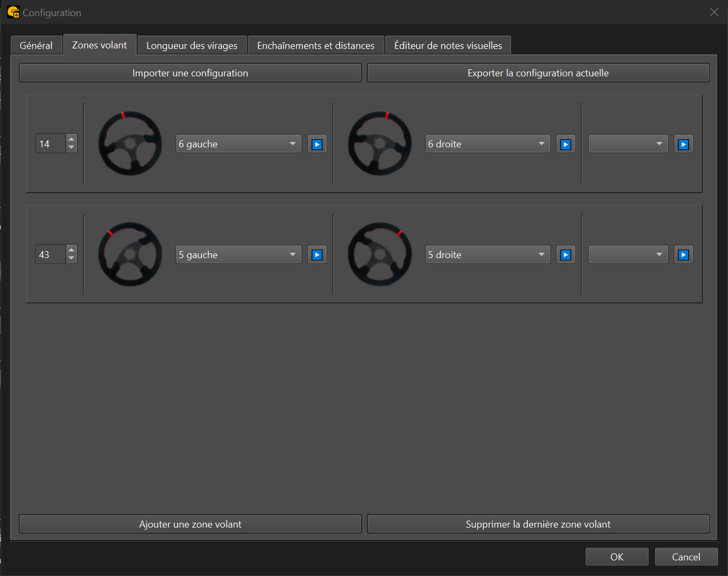Viewport: 728px width, 576px height.
Task: Click inside the angle field showing 43
Action: coord(51,255)
